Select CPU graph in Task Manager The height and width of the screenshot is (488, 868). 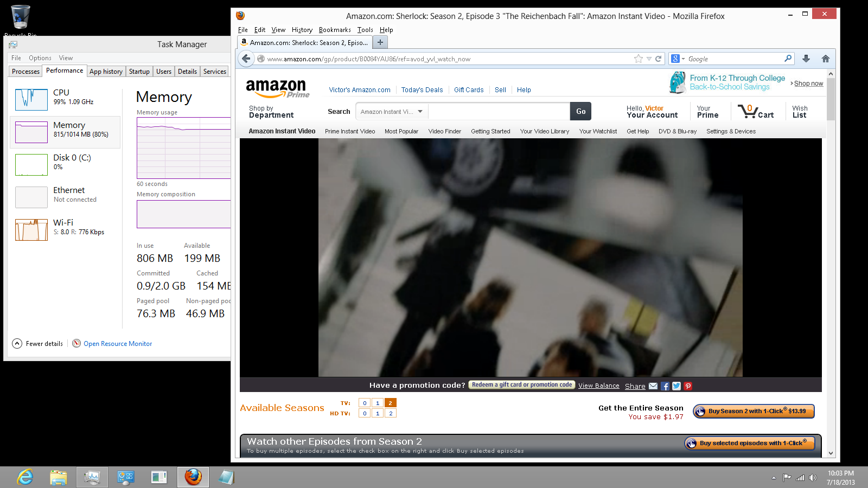[31, 99]
